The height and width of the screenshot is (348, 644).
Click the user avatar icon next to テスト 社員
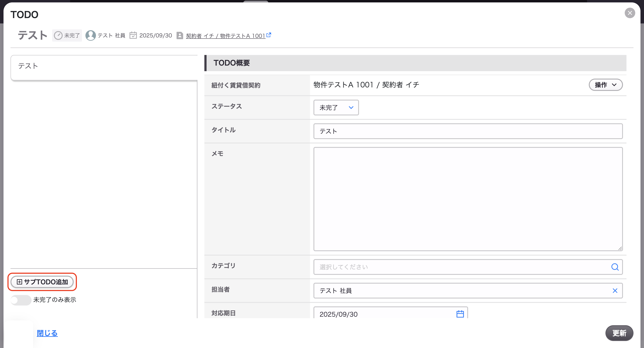point(90,35)
